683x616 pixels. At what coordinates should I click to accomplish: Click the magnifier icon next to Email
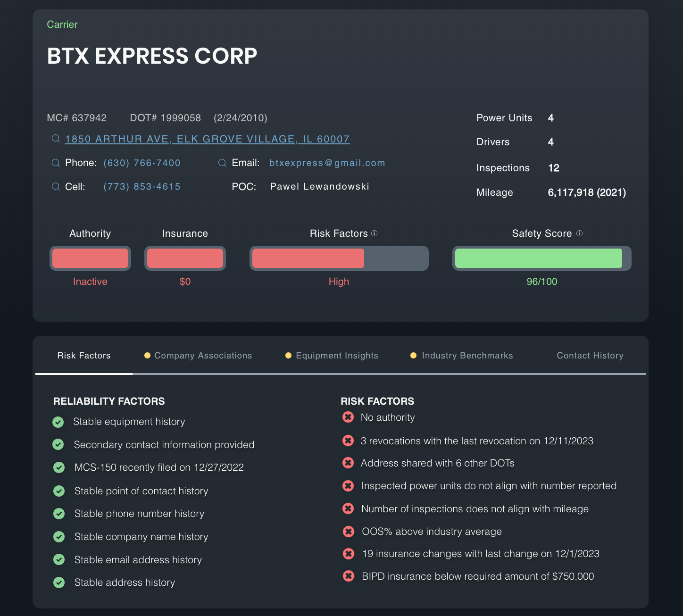(222, 163)
